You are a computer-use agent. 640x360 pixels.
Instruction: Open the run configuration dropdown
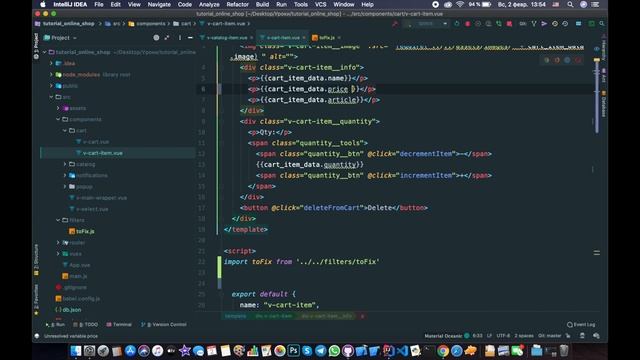pyautogui.click(x=427, y=24)
